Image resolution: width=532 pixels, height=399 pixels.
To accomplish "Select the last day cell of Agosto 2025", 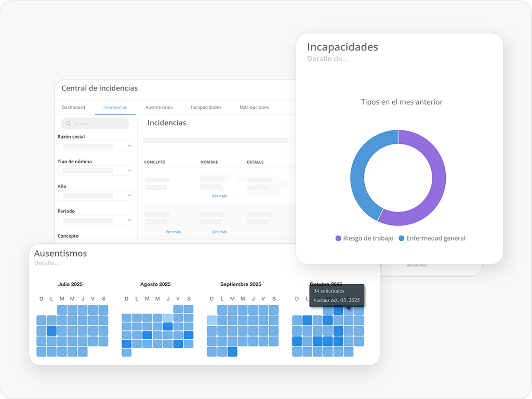I will (127, 353).
